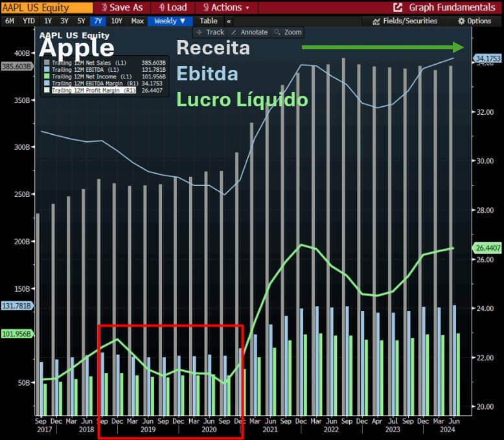Click the Options gear icon
The image size is (504, 440).
[461, 21]
